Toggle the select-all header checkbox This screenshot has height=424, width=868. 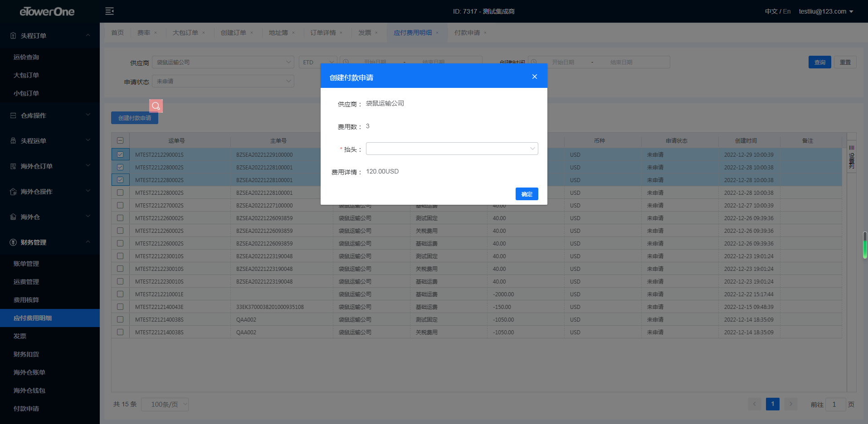point(120,140)
